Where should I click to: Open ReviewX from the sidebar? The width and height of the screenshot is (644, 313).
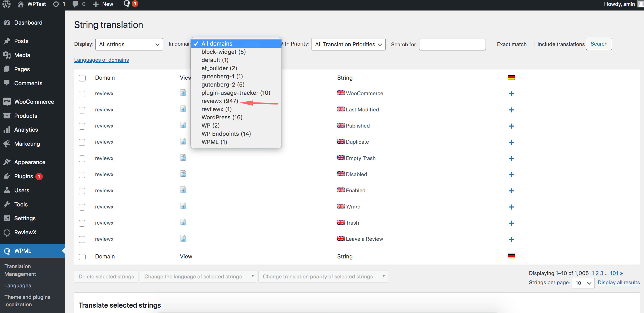point(25,232)
